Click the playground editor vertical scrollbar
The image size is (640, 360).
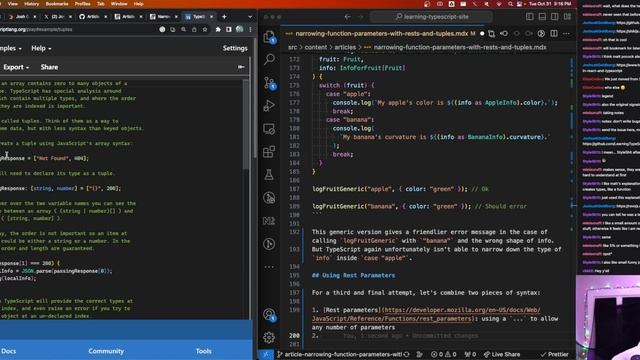tap(245, 124)
